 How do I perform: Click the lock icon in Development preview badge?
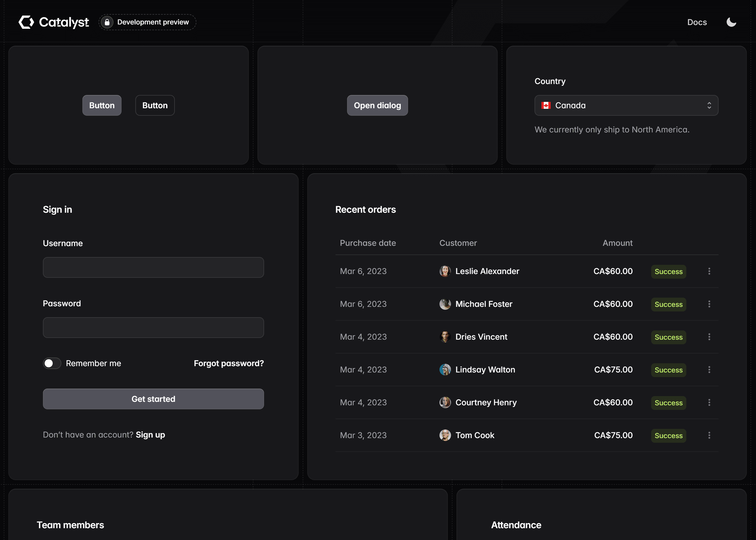107,22
